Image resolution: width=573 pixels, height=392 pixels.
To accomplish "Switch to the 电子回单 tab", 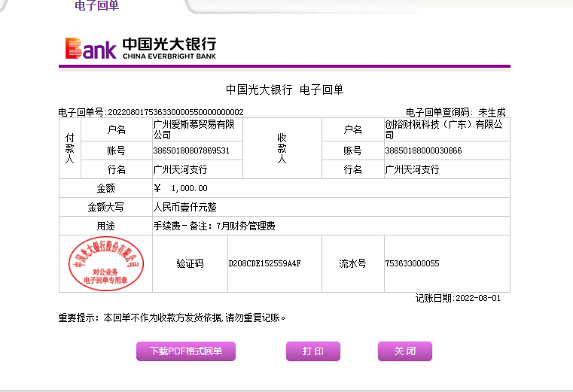I will point(96,5).
